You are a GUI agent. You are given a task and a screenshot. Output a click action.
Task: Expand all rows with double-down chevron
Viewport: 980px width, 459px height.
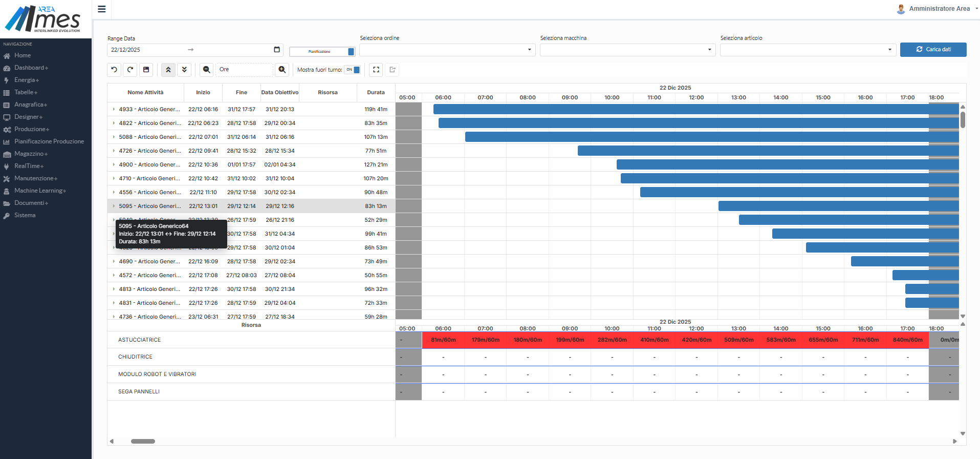(184, 70)
